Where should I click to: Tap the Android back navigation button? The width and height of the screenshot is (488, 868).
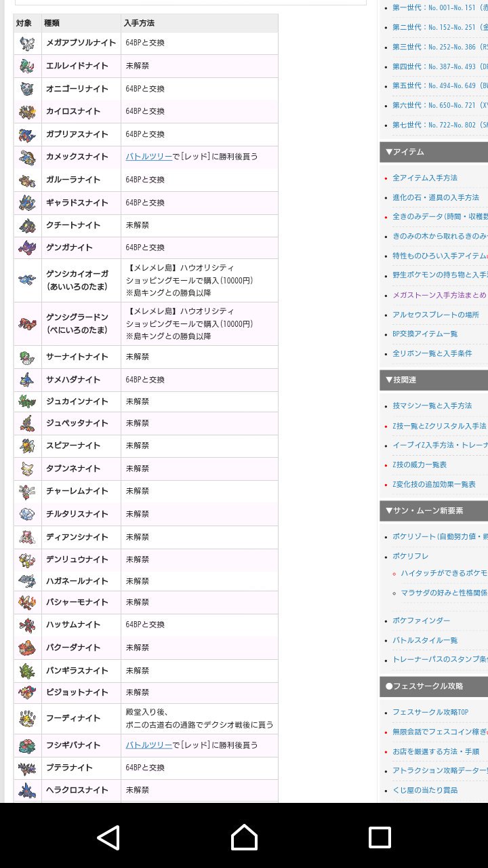pos(108,837)
